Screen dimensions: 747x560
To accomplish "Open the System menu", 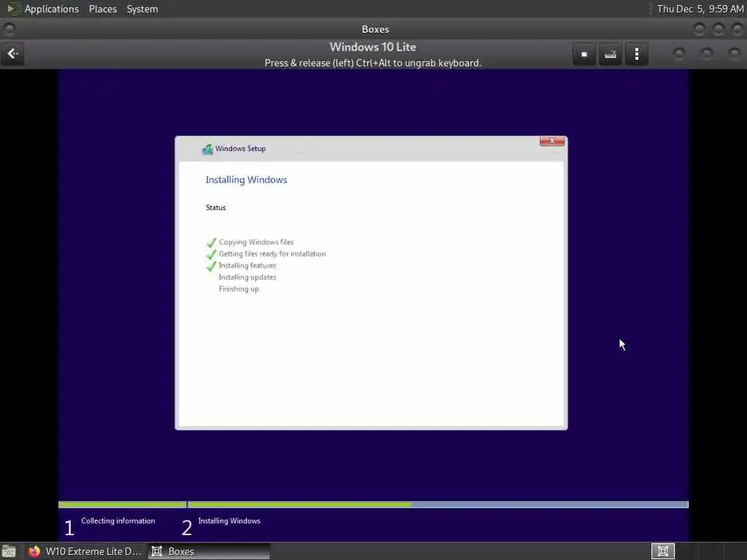I will pyautogui.click(x=142, y=9).
